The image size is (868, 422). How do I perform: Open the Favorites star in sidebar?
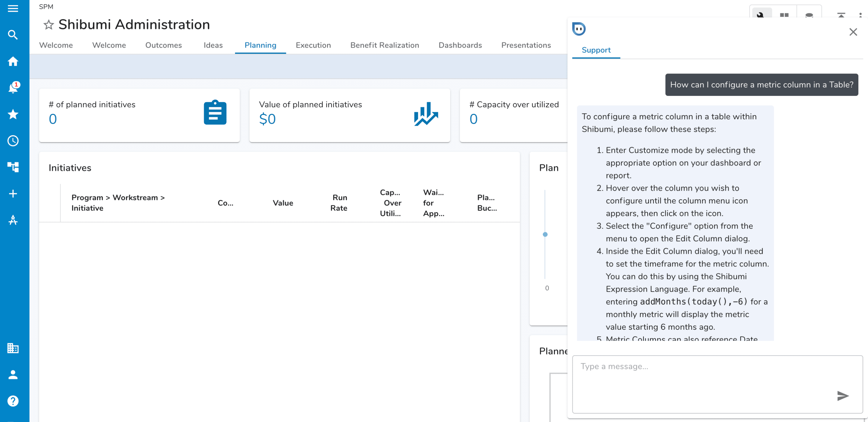[13, 114]
